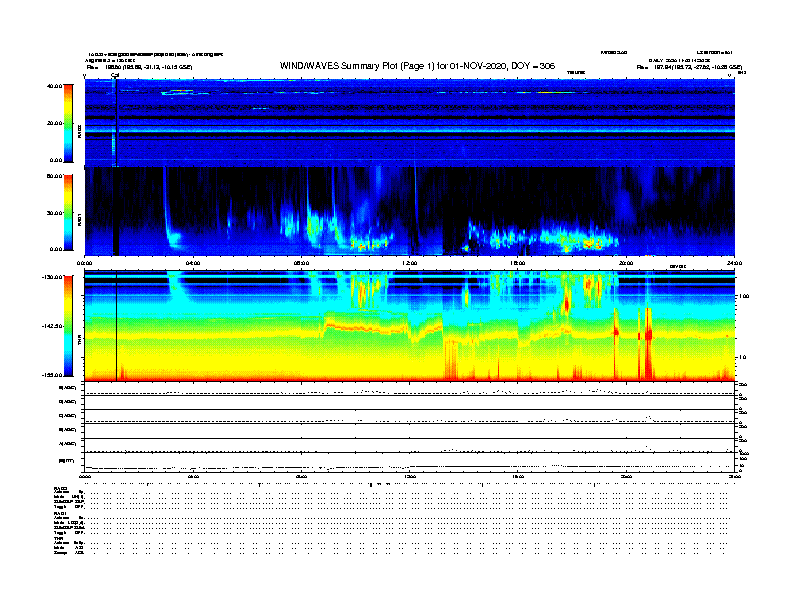Click the 04:00 tick under RAD1 panel

[x=193, y=263]
